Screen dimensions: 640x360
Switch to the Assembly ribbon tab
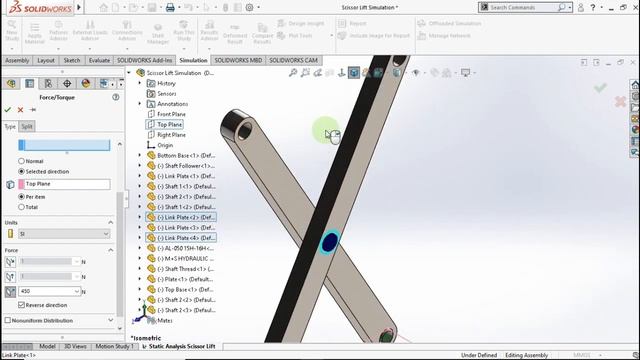click(17, 60)
